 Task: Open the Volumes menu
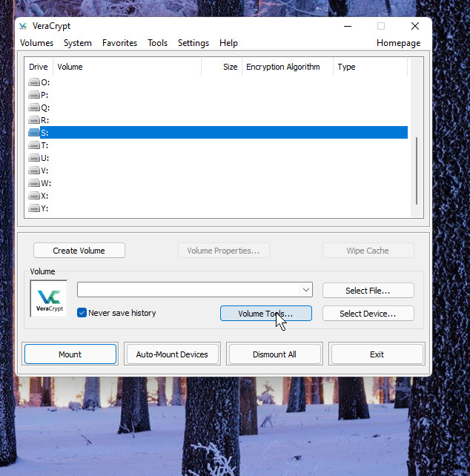[x=37, y=43]
